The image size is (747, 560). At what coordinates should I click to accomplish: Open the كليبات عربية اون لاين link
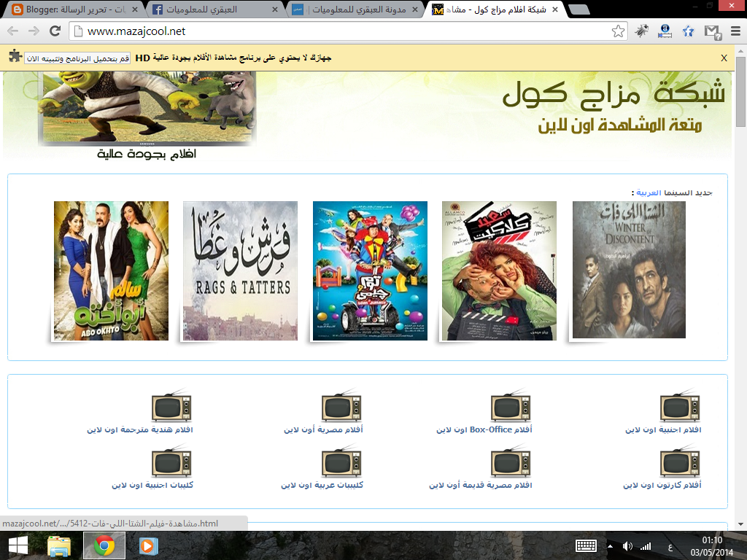coord(322,485)
